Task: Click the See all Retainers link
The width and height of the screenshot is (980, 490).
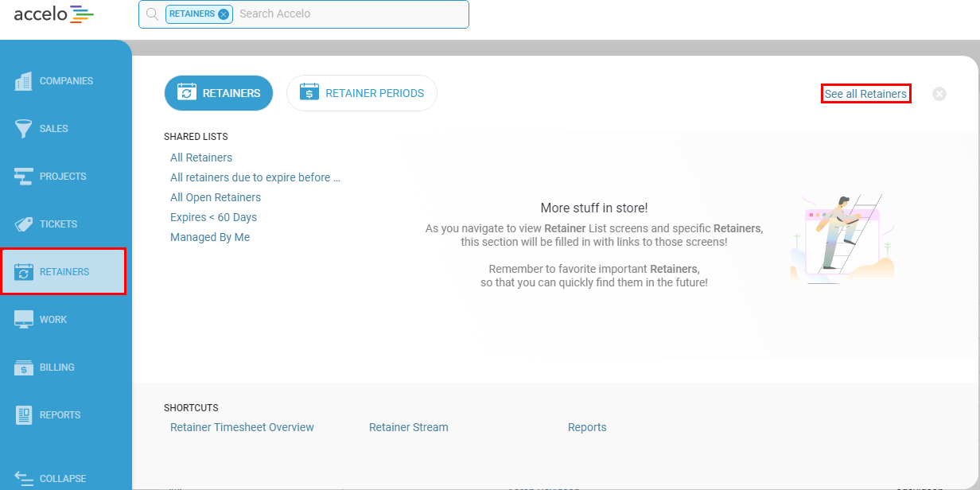Action: coord(865,94)
